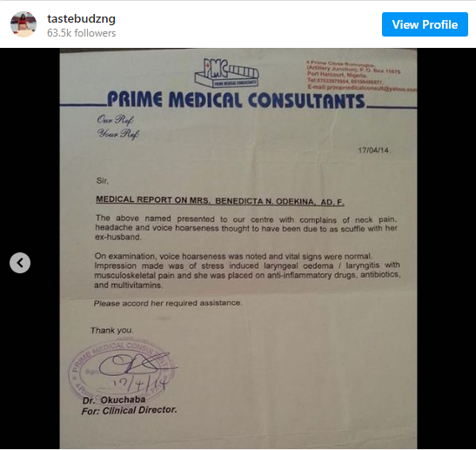Click the Thank you text
The height and width of the screenshot is (450, 476).
pyautogui.click(x=111, y=330)
